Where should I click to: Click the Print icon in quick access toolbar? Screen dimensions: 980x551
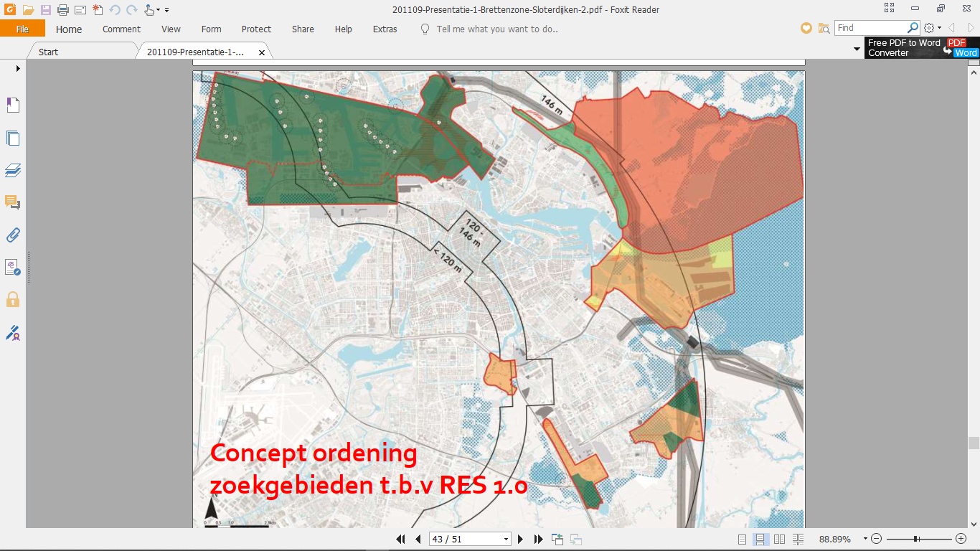tap(62, 10)
